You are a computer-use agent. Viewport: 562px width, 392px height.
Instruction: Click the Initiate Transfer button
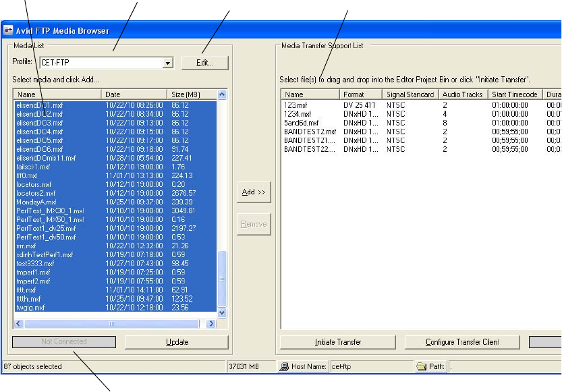(x=337, y=342)
